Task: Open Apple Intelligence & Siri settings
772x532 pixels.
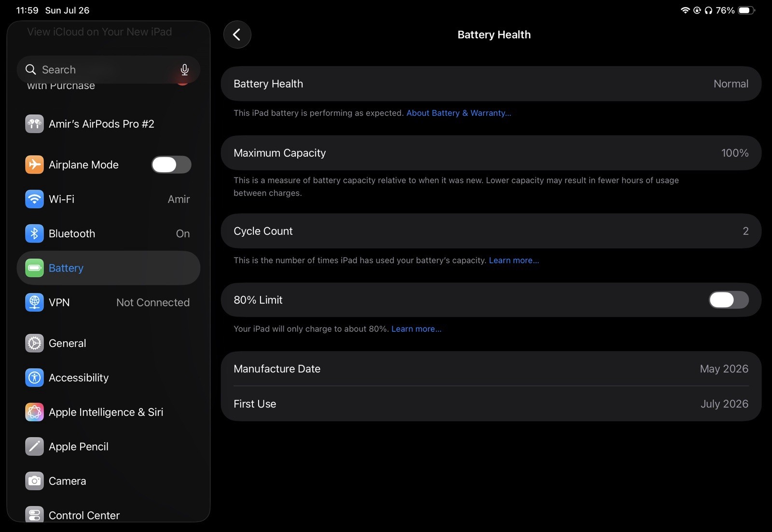Action: [108, 412]
